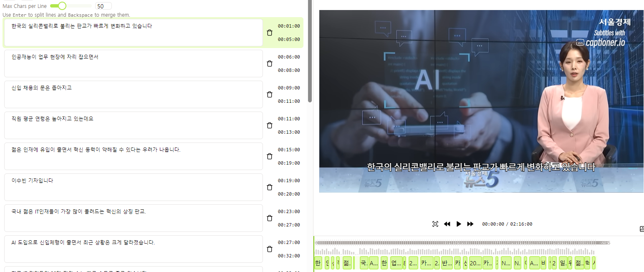
Task: Delete the 직원 평균 연령은 subtitle line
Action: [x=270, y=125]
